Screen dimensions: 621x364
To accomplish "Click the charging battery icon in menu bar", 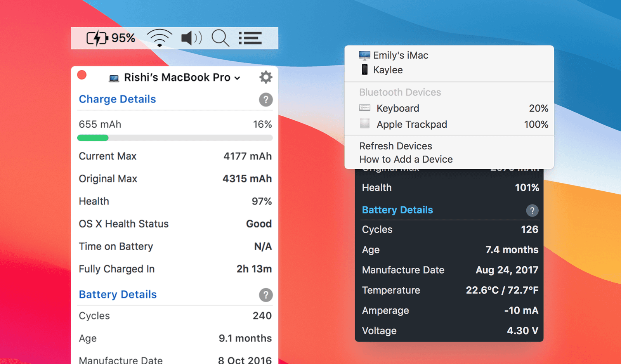I will [97, 38].
